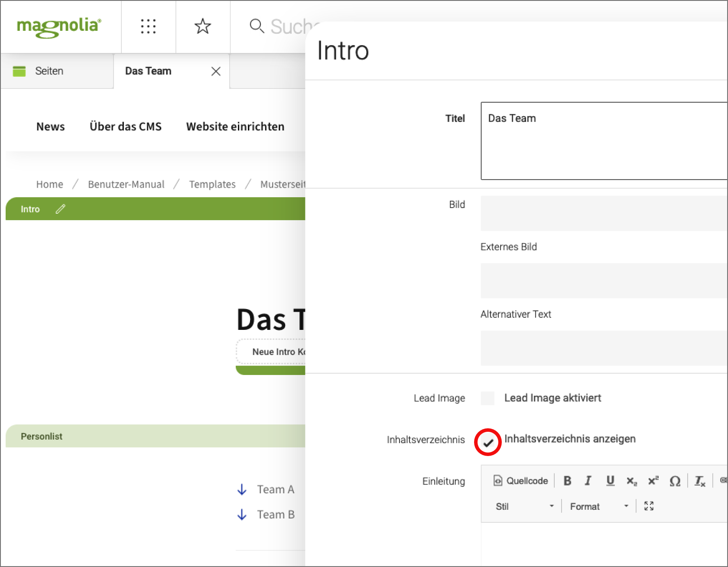Open the Format dropdown
This screenshot has width=728, height=567.
click(599, 506)
